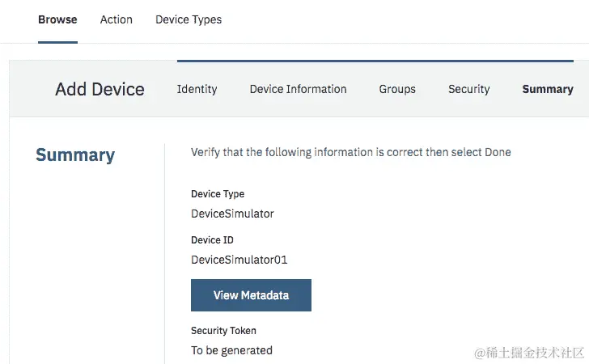Click the "Verify that the following information" instruction

tap(350, 152)
